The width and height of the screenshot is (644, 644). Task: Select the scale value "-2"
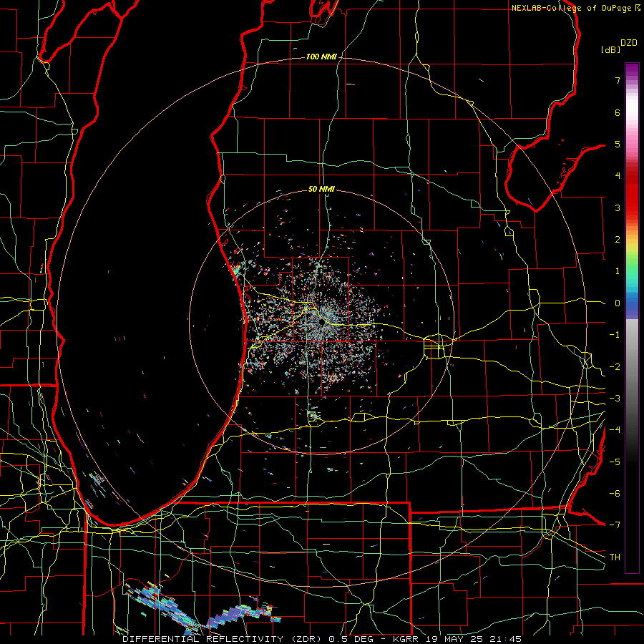[615, 367]
